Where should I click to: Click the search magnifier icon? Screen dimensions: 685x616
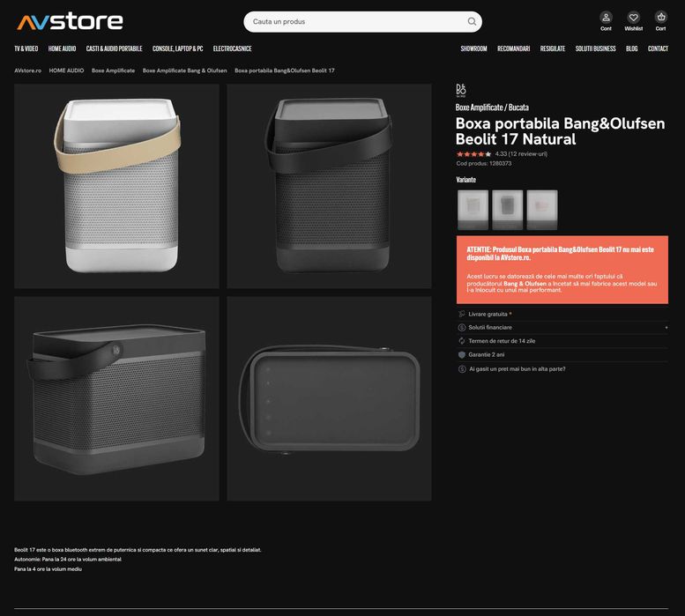point(472,21)
